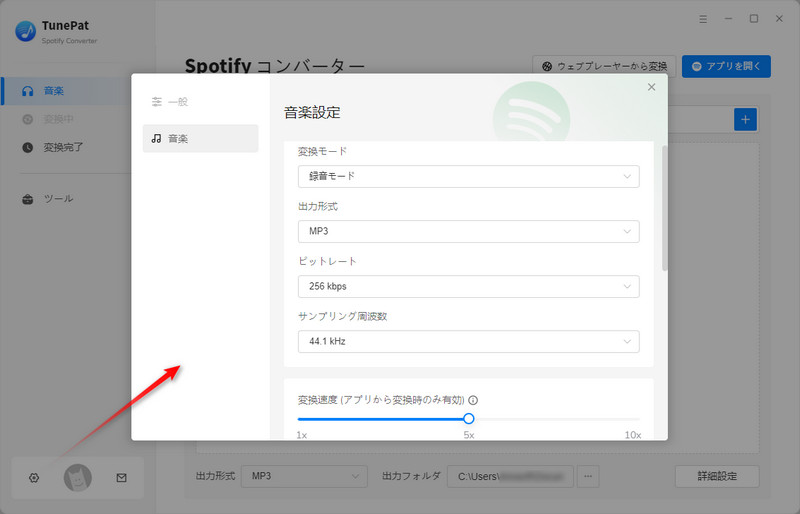800x514 pixels.
Task: Open the user avatar profile
Action: 78,478
